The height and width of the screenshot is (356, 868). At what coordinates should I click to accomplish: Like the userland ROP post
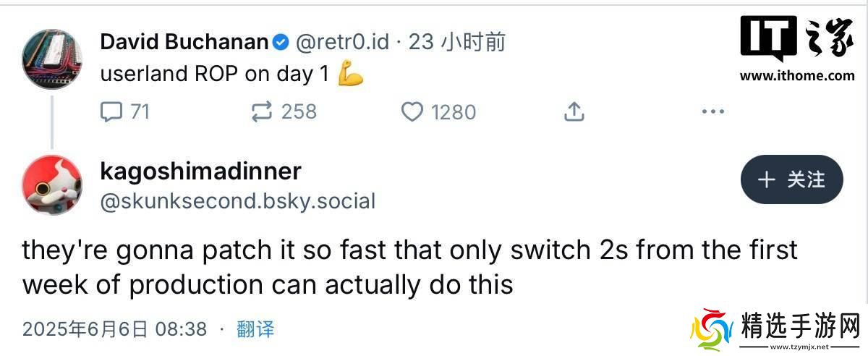[x=412, y=112]
